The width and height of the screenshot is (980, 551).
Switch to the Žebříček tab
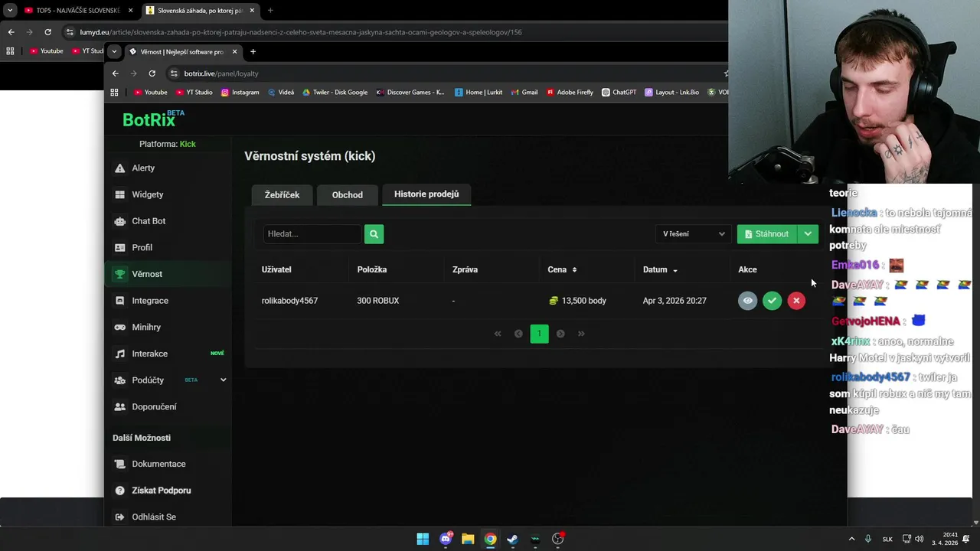[x=282, y=194]
